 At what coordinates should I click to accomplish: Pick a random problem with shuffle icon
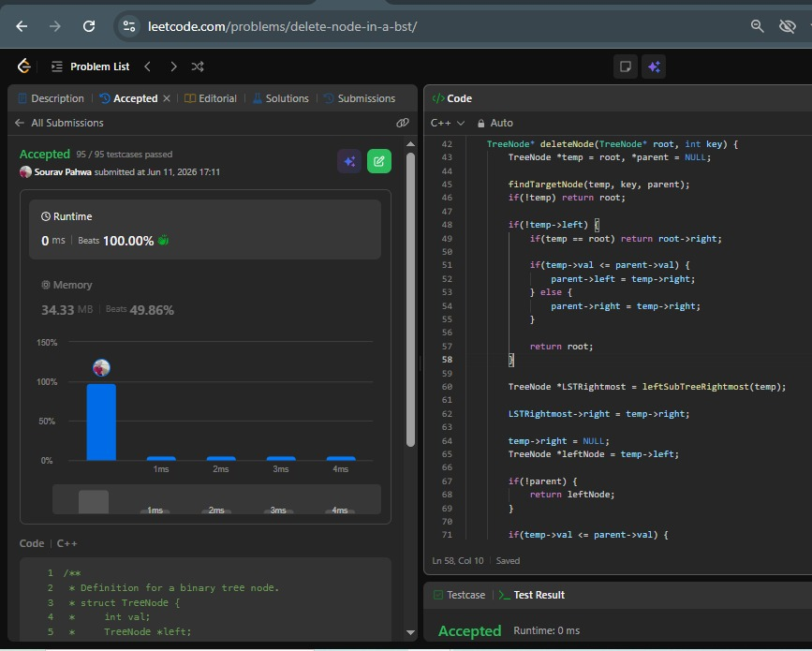pyautogui.click(x=198, y=67)
